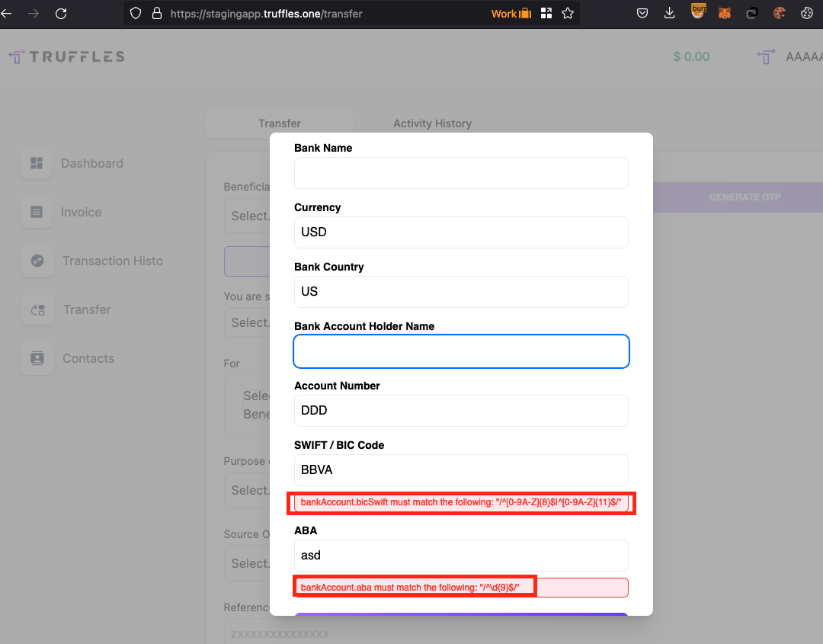Click the ABA field showing asd
This screenshot has height=644, width=823.
coord(461,556)
